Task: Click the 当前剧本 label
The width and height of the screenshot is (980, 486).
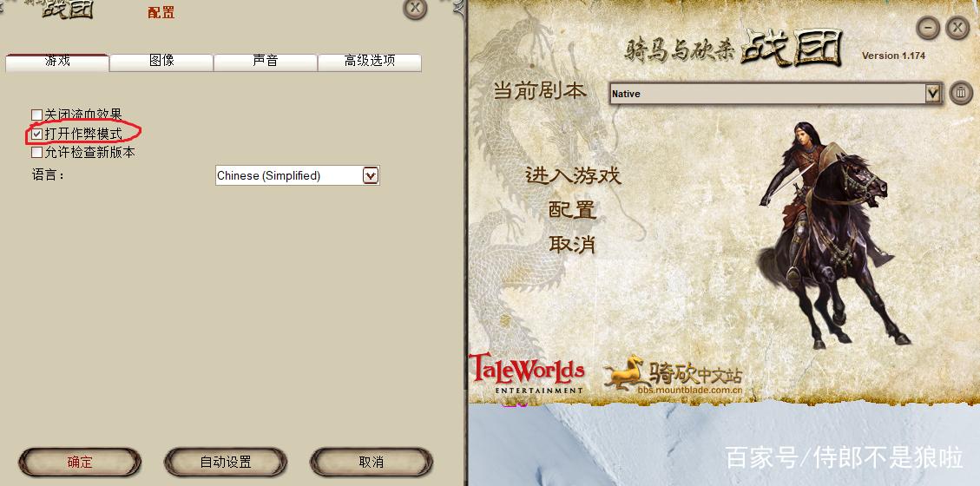Action: pos(540,91)
